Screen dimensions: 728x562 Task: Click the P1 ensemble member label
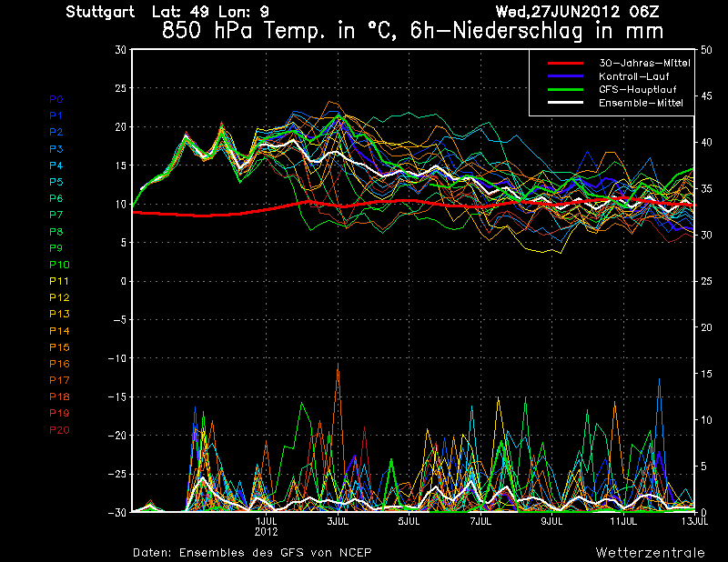tap(56, 115)
